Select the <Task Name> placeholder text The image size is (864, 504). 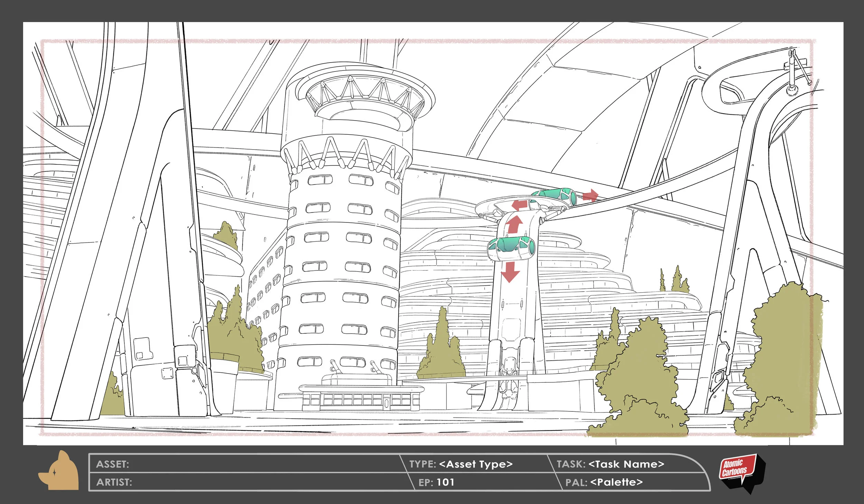point(626,464)
